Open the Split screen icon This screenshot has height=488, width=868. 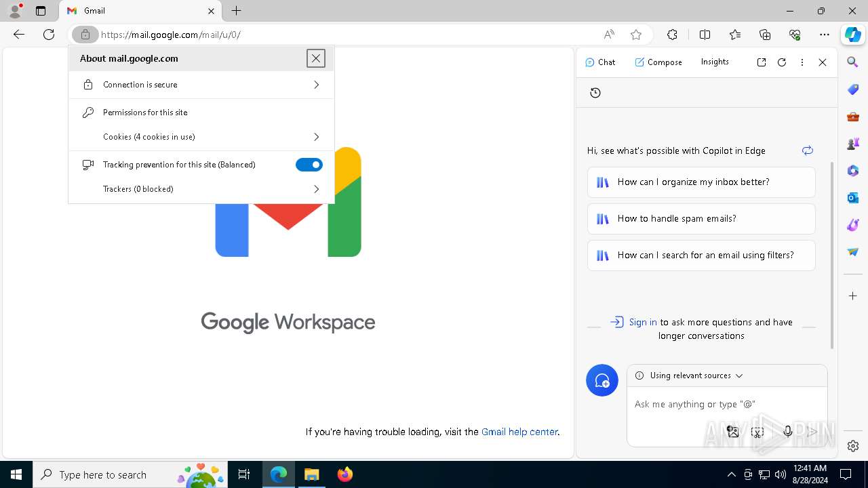click(x=705, y=35)
